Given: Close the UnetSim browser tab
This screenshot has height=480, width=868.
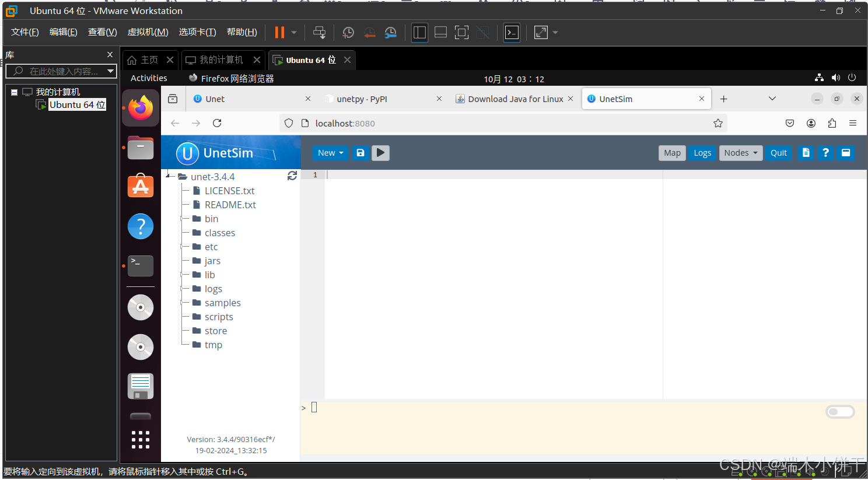Looking at the screenshot, I should click(702, 99).
